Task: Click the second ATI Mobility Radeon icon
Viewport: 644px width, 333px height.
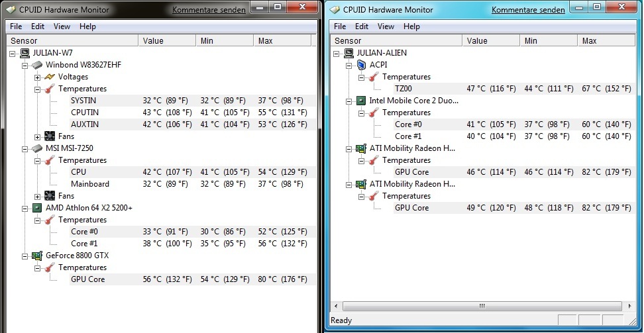Action: click(x=362, y=184)
